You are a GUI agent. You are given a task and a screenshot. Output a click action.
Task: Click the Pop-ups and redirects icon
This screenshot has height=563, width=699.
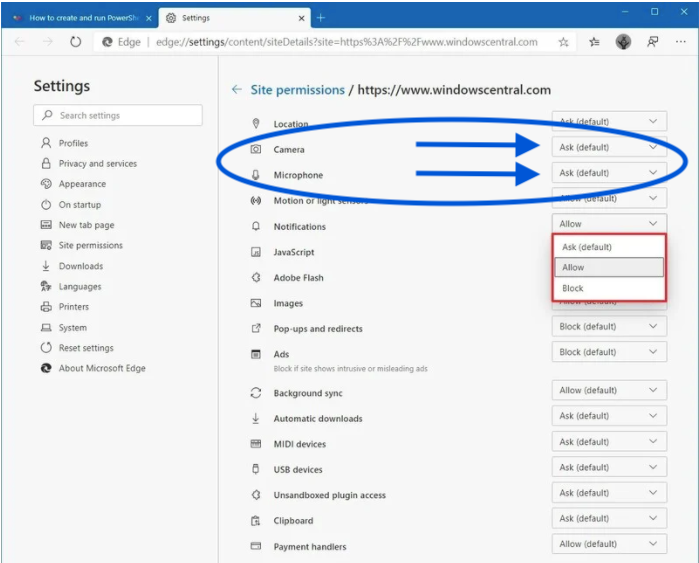pos(256,329)
